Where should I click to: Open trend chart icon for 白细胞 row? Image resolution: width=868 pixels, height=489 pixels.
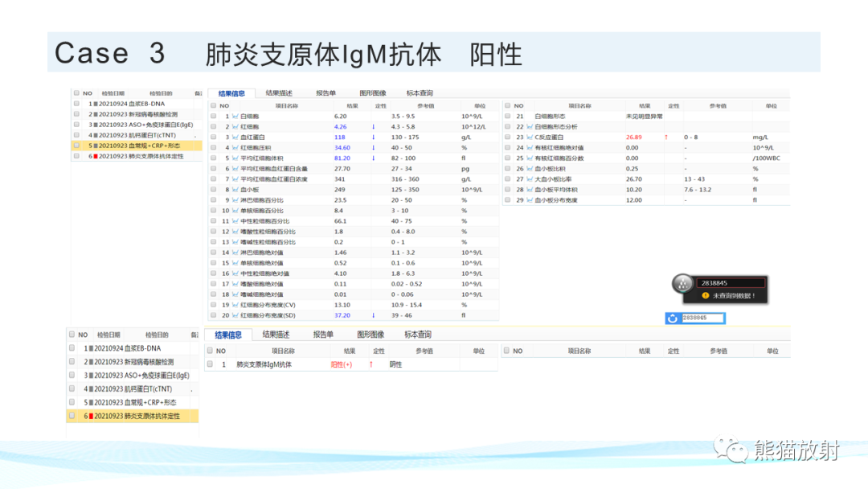click(x=235, y=117)
